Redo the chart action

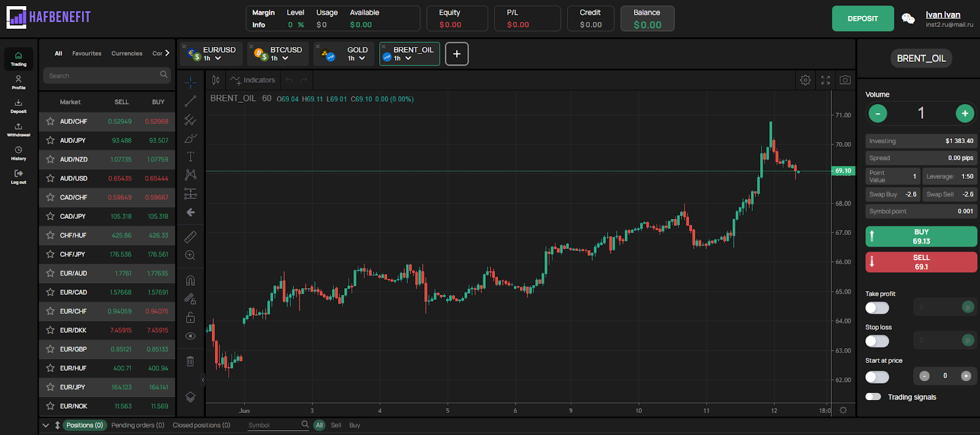(304, 80)
